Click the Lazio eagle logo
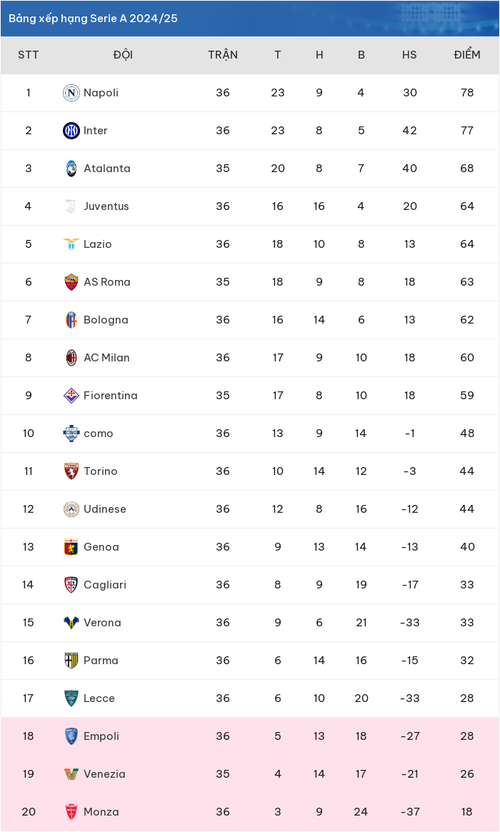500x832 pixels. [x=71, y=244]
